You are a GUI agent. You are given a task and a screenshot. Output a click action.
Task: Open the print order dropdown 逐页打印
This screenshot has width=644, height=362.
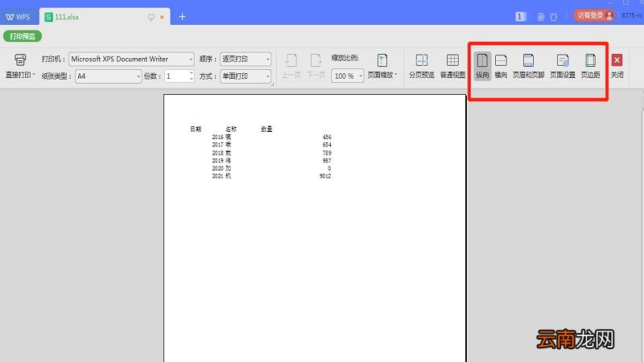[246, 59]
